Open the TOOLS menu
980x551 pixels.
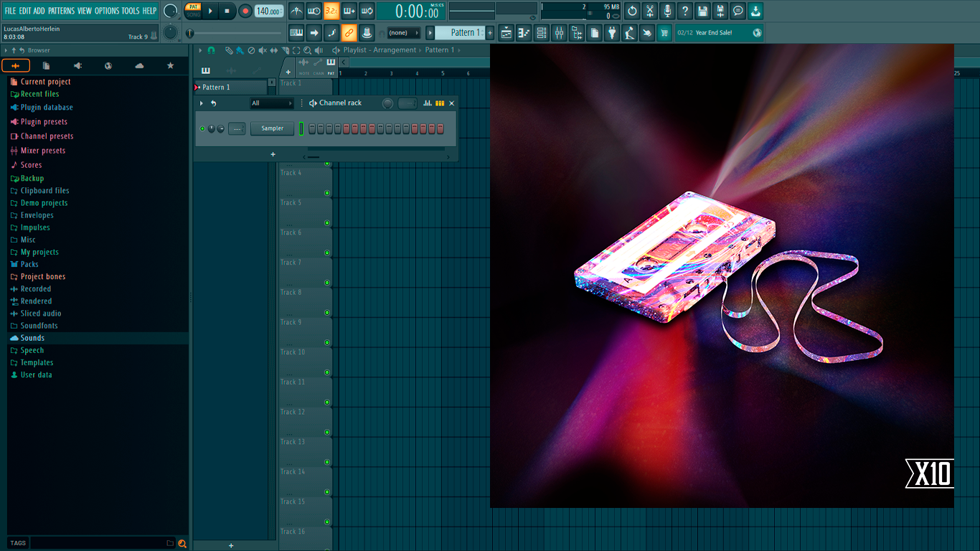click(x=131, y=11)
